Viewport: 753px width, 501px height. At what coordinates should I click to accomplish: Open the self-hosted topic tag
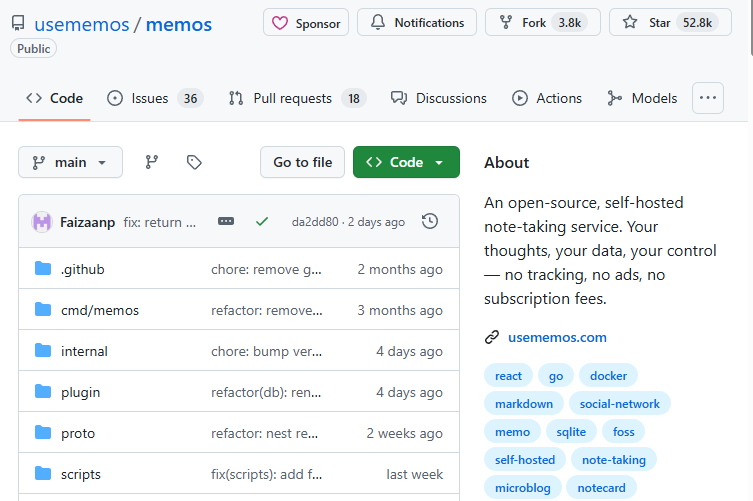pos(525,459)
